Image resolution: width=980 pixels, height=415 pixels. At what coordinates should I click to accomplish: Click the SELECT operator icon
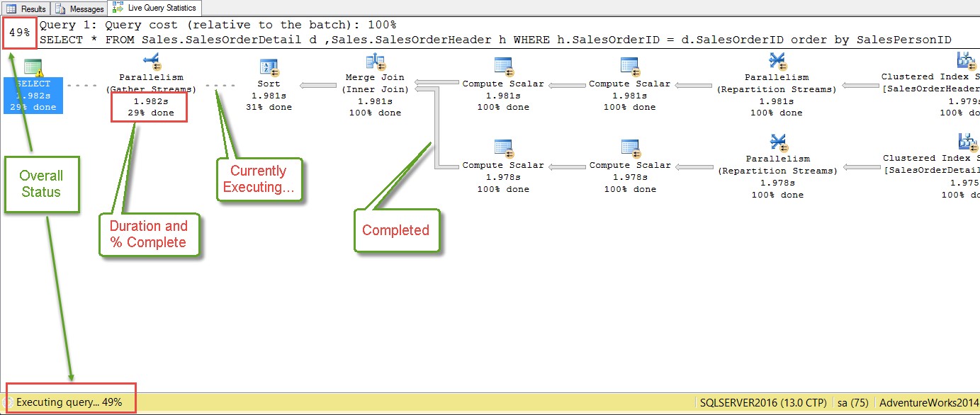pyautogui.click(x=33, y=67)
